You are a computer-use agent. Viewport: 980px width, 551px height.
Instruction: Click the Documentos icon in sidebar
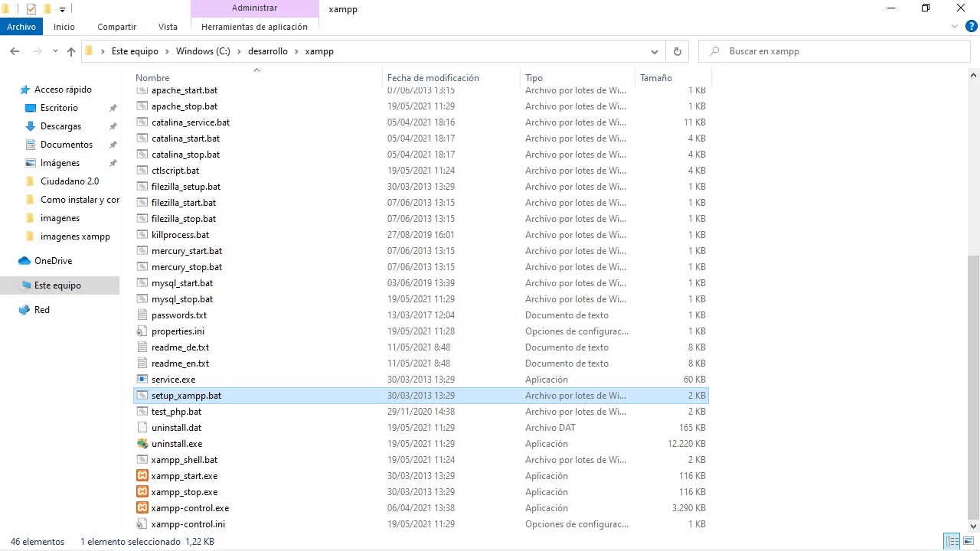coord(31,145)
